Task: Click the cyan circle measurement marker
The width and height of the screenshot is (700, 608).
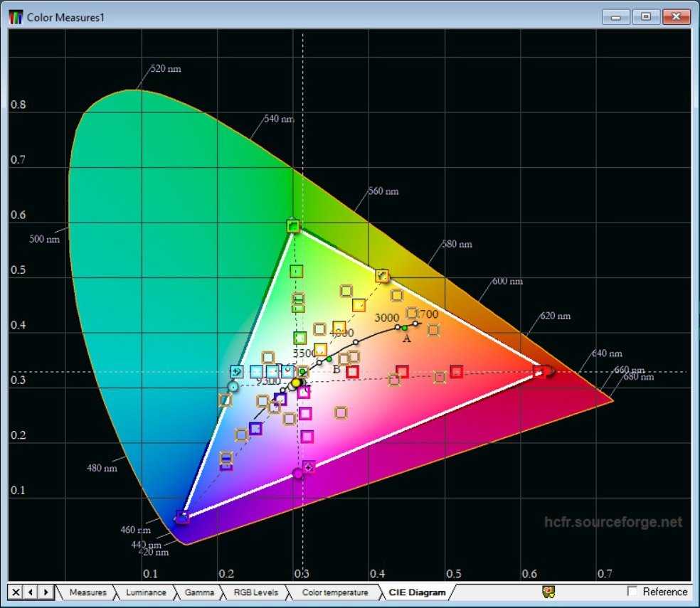Action: pyautogui.click(x=233, y=387)
